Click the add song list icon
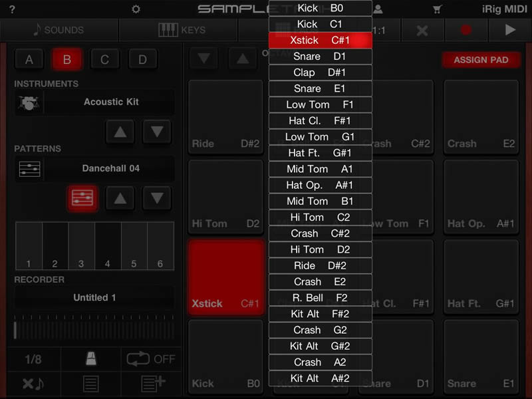 click(x=152, y=384)
